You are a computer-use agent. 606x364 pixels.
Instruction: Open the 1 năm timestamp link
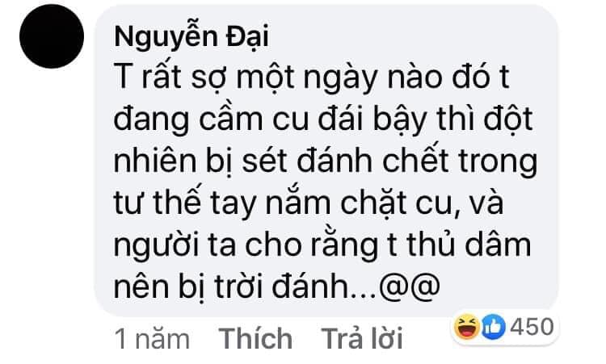(152, 339)
